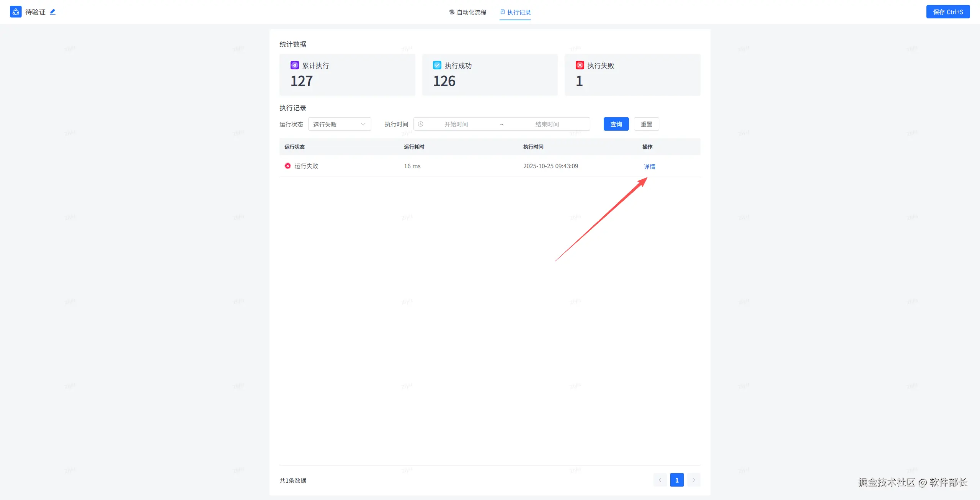The image size is (980, 500).
Task: Click the 开始时间 input field
Action: coord(456,124)
